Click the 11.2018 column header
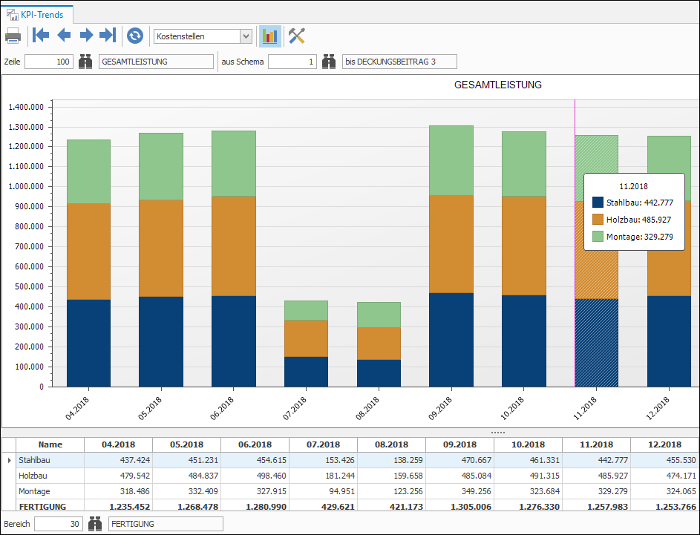The image size is (700, 535). point(596,444)
